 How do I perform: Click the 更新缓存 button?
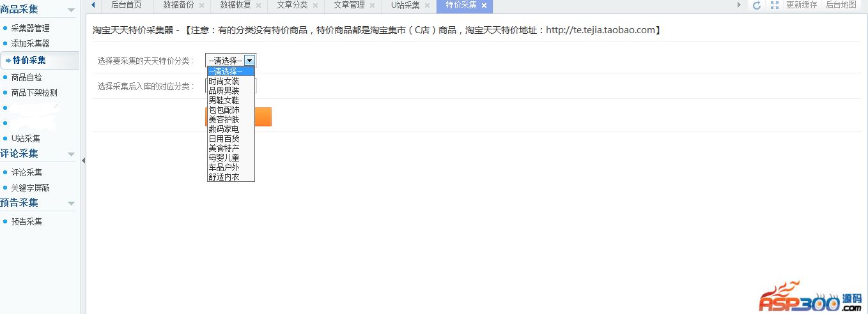click(802, 5)
